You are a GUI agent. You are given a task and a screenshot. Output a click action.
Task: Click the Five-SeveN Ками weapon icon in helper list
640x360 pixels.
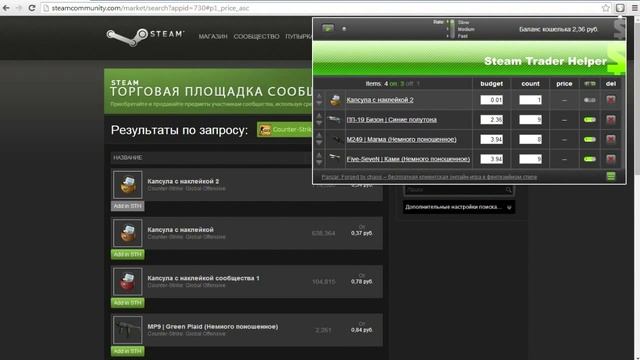(334, 157)
